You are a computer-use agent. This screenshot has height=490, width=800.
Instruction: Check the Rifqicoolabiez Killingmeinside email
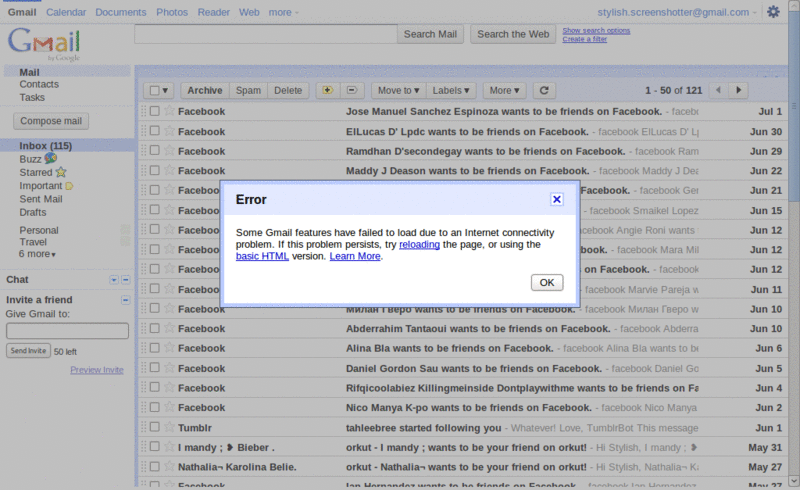tap(155, 387)
